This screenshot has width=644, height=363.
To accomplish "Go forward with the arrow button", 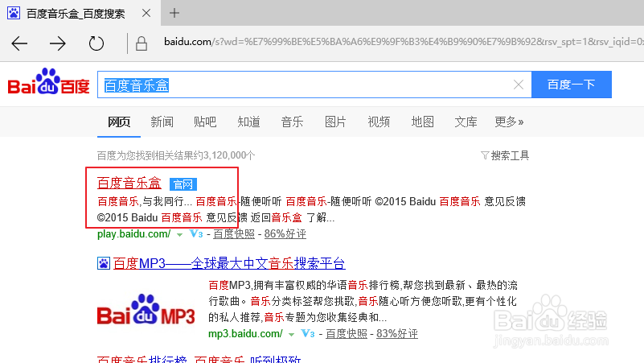I will [58, 43].
